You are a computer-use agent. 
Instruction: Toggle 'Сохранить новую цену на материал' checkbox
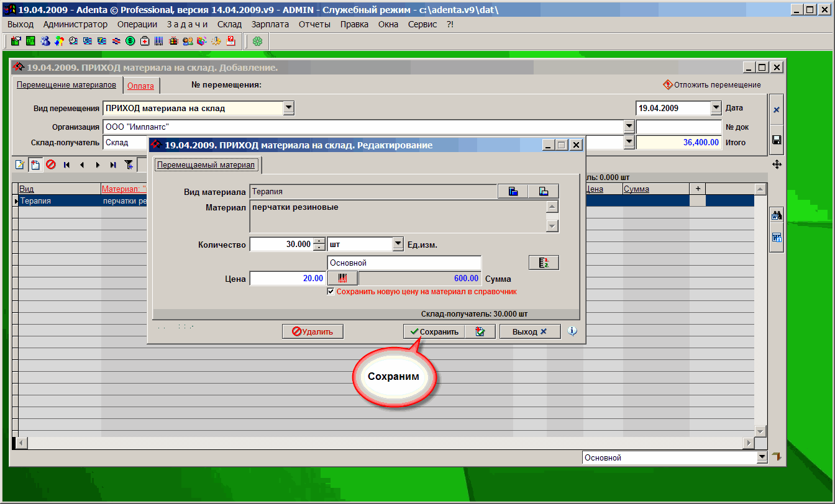coord(331,291)
